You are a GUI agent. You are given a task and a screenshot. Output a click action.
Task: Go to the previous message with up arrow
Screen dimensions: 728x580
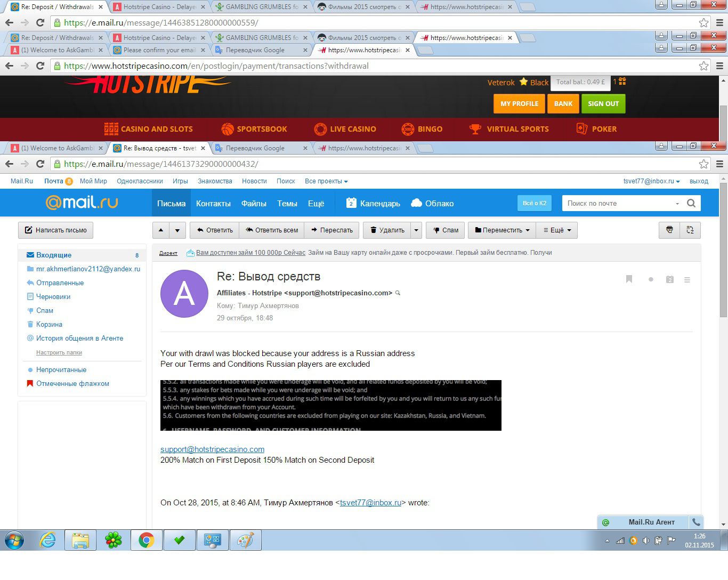tap(161, 230)
